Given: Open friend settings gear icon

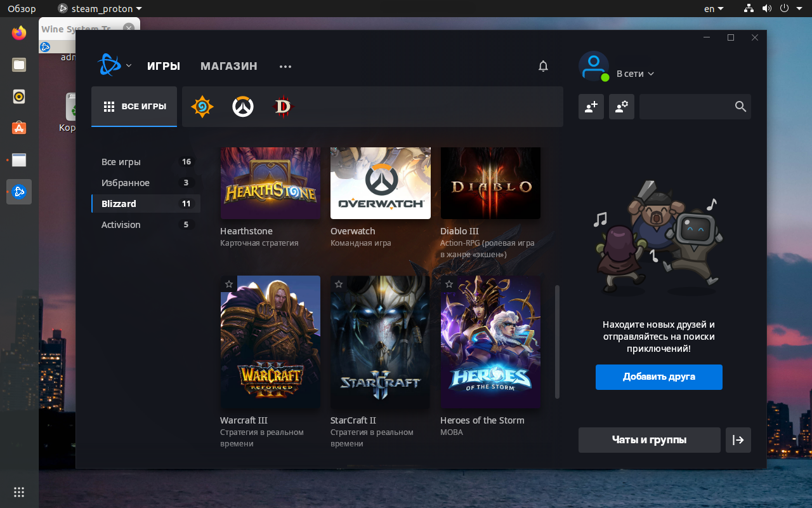Looking at the screenshot, I should (x=622, y=107).
